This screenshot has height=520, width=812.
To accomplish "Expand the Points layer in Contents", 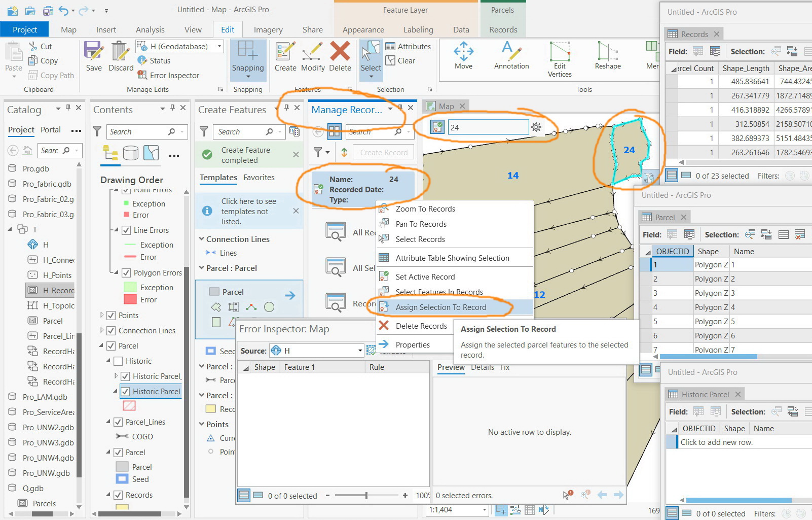I will coord(102,316).
